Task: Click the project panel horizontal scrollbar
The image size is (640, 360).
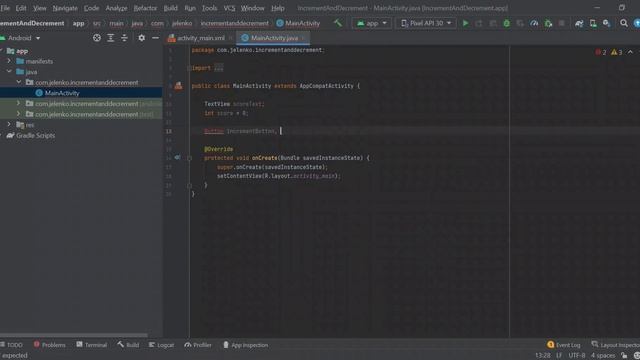Action: [x=74, y=335]
